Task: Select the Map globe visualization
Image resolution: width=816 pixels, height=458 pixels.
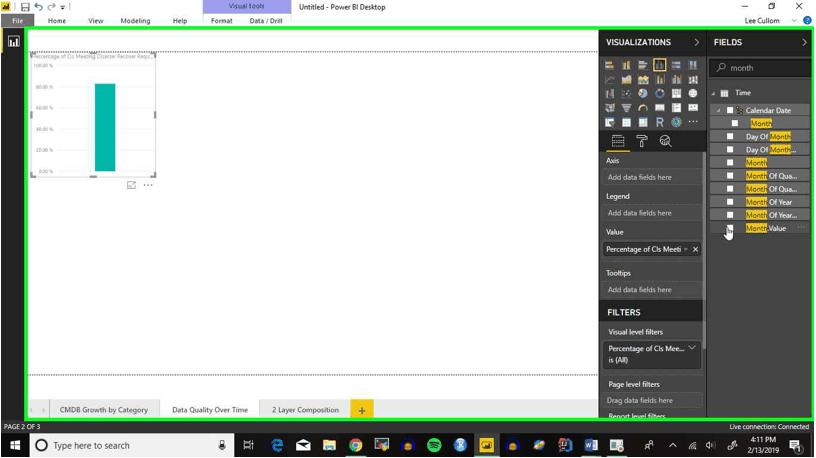Action: [693, 94]
